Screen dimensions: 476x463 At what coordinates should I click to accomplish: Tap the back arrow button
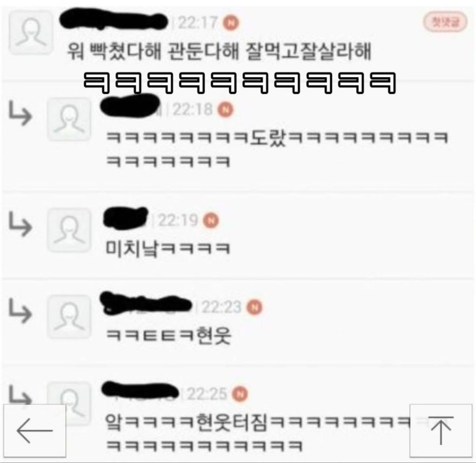pos(34,430)
